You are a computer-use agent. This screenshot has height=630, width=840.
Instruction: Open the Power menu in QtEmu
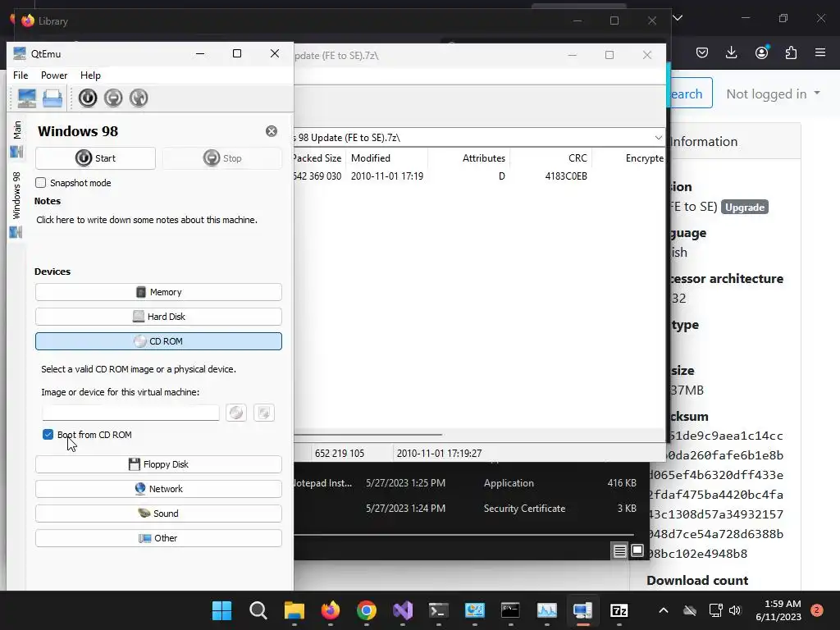coord(54,75)
